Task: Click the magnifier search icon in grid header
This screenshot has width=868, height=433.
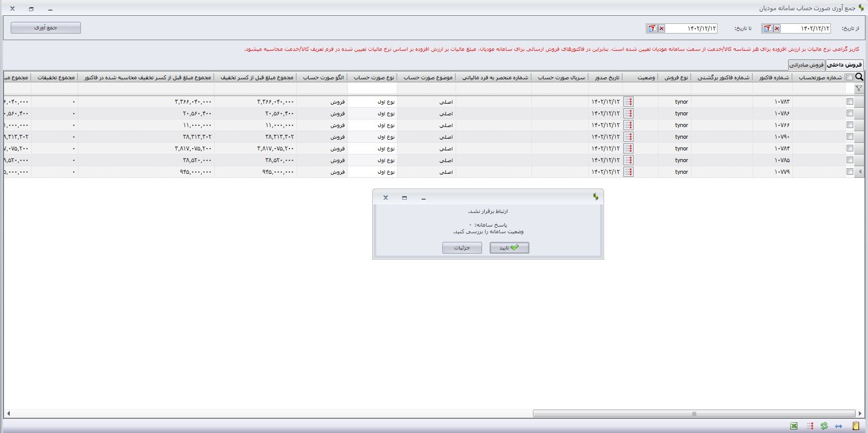Action: coord(859,77)
